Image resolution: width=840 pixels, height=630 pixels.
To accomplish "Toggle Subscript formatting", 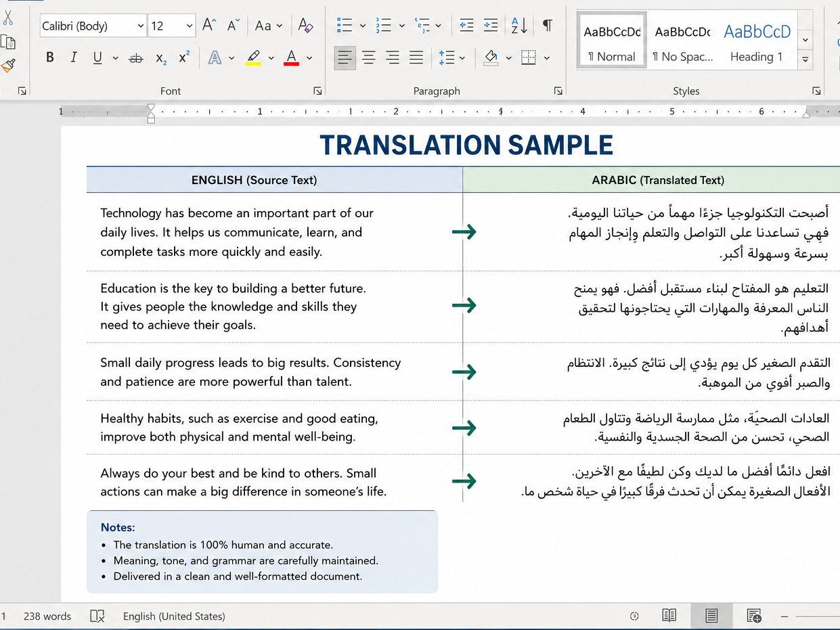I will [x=161, y=58].
